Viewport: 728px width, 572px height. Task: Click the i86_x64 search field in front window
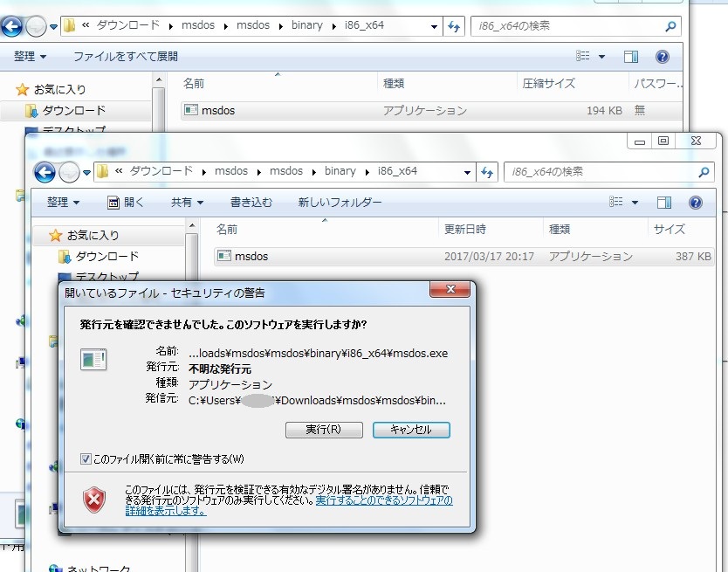[x=602, y=171]
